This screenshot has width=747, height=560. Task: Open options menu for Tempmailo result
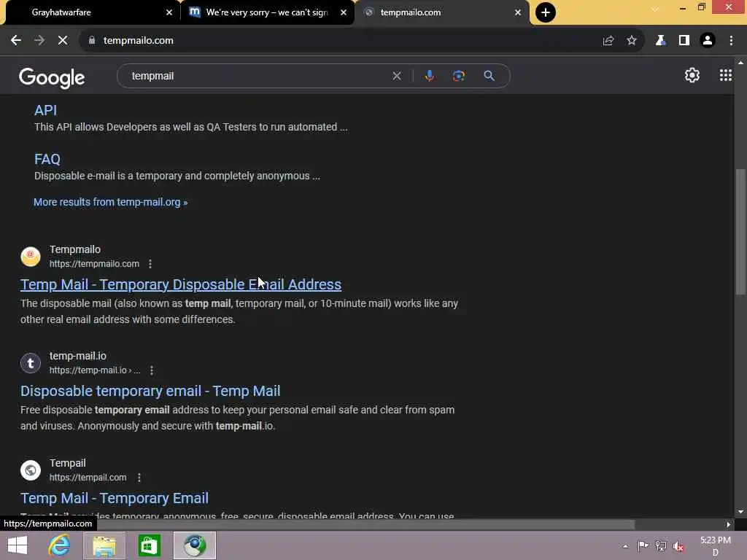point(150,264)
